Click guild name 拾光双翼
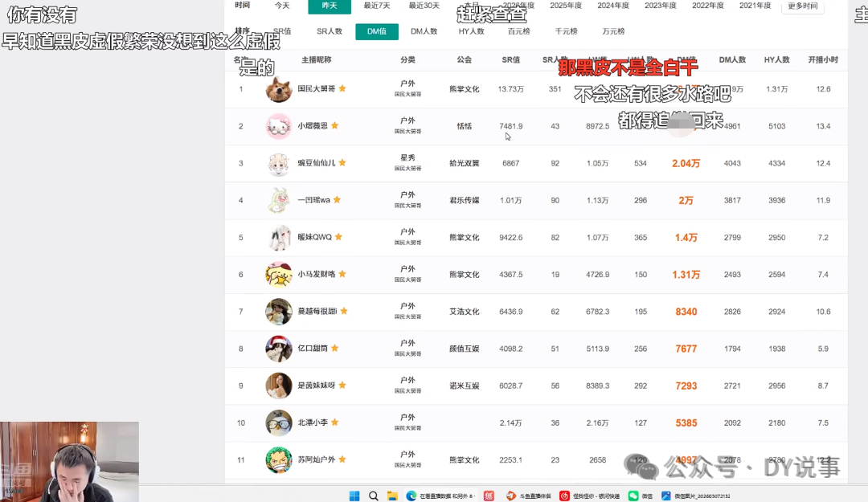This screenshot has width=868, height=502. point(465,163)
